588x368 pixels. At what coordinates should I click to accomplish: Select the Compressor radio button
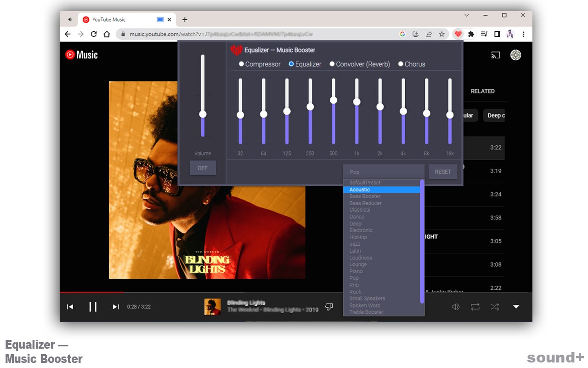tap(242, 64)
